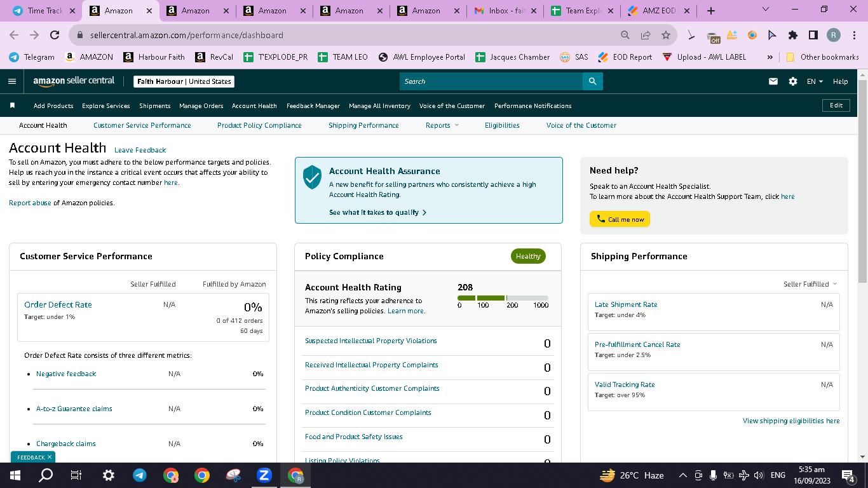868x488 pixels.
Task: Open Performance Notifications menu item
Action: (533, 105)
